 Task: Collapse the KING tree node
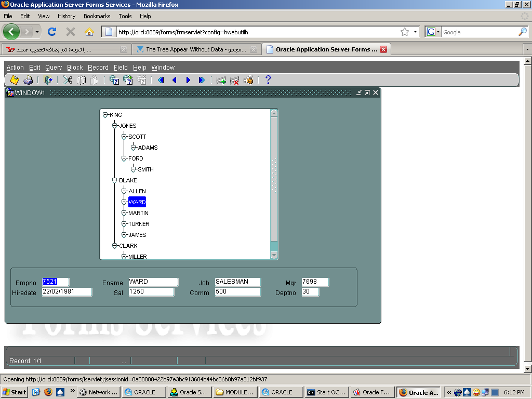(x=105, y=115)
